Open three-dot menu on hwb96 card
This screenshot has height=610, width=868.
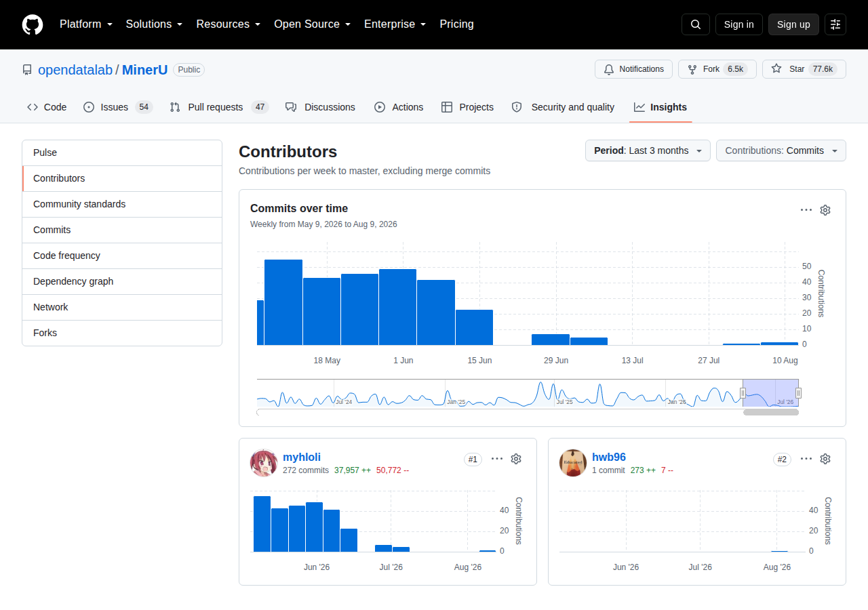[x=806, y=459]
